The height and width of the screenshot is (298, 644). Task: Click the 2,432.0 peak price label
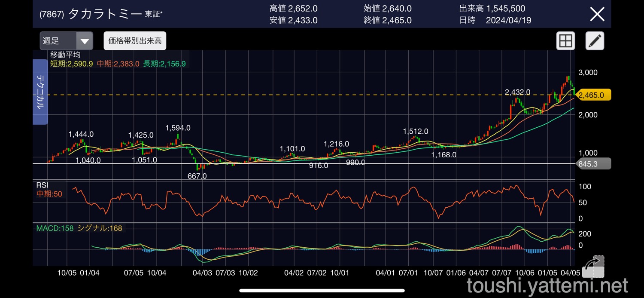coord(517,92)
